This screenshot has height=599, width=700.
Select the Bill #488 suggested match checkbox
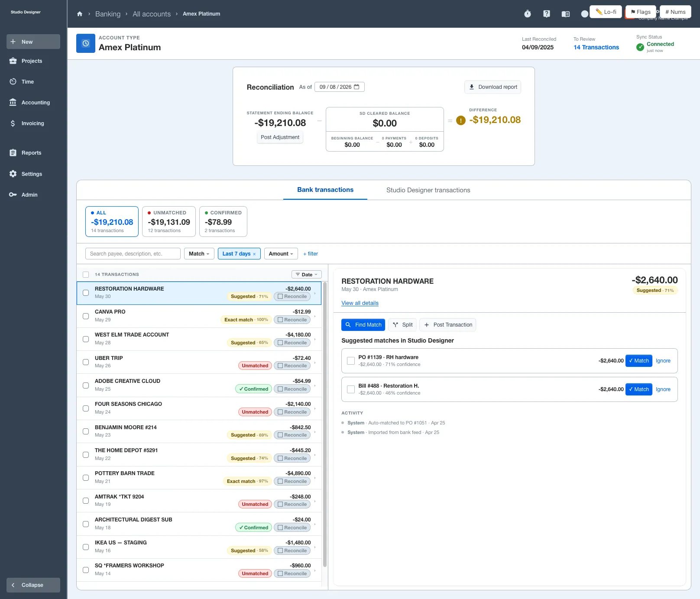click(x=351, y=389)
